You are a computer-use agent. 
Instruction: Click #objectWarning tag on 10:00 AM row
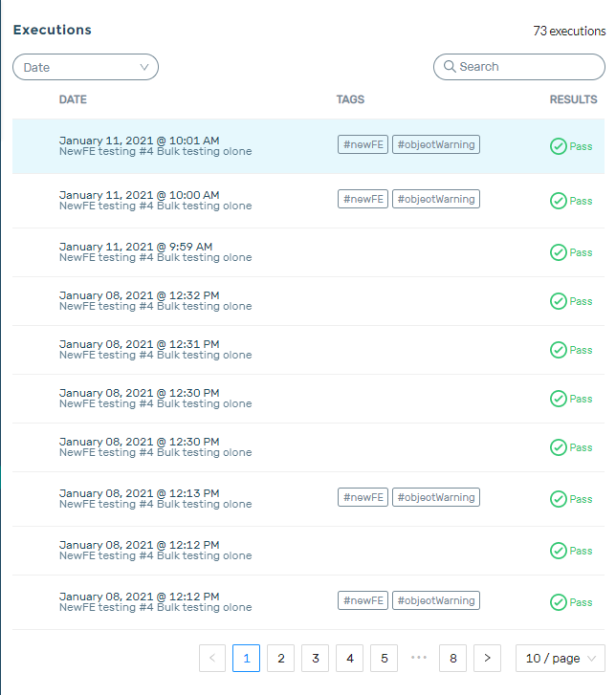435,199
